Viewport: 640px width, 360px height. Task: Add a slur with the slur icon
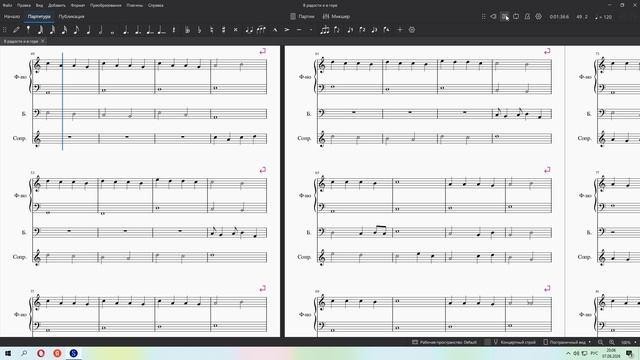click(x=261, y=29)
